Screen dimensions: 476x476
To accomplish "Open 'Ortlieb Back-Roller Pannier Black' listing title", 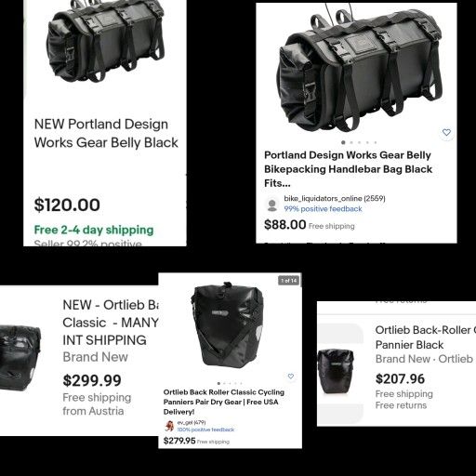I will 426,337.
